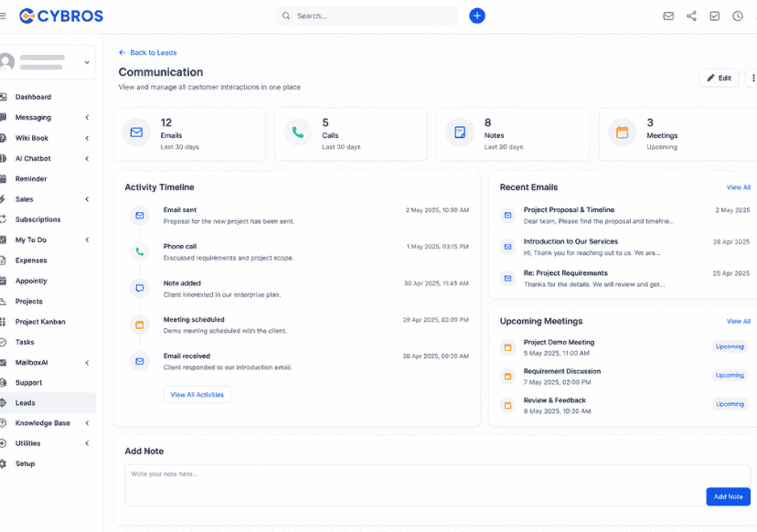Click the vertical dots more options button
The image size is (757, 532).
(x=752, y=78)
